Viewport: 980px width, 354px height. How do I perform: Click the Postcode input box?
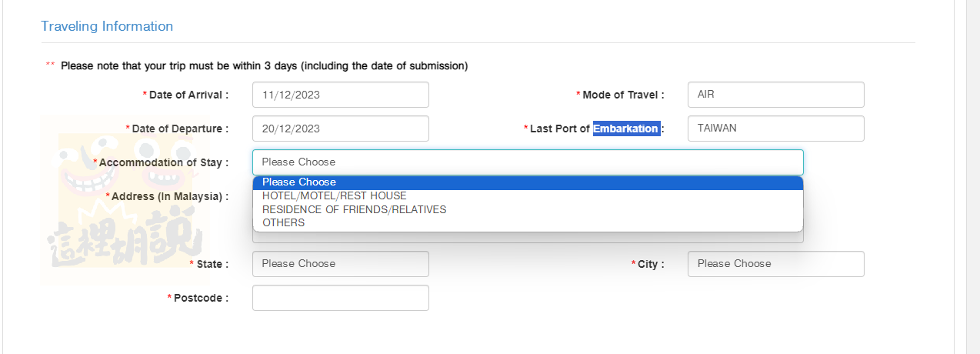pyautogui.click(x=340, y=298)
